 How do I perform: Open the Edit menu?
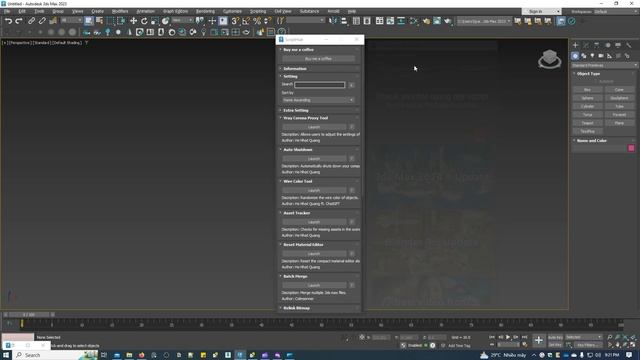point(22,11)
